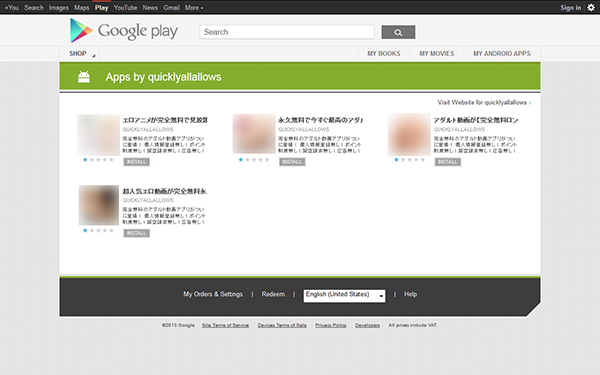Select Play in the top bar

click(x=101, y=8)
